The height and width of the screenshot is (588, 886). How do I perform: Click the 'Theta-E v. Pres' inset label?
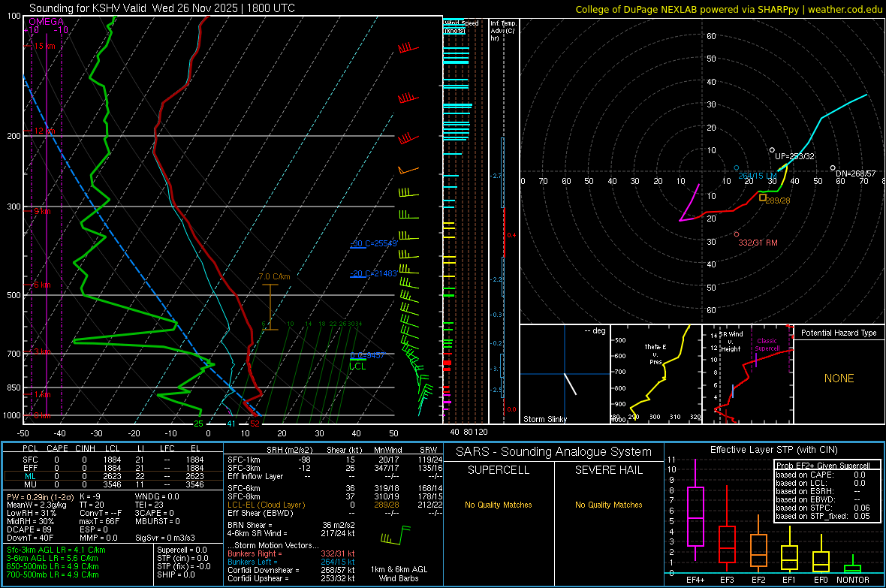[x=655, y=354]
